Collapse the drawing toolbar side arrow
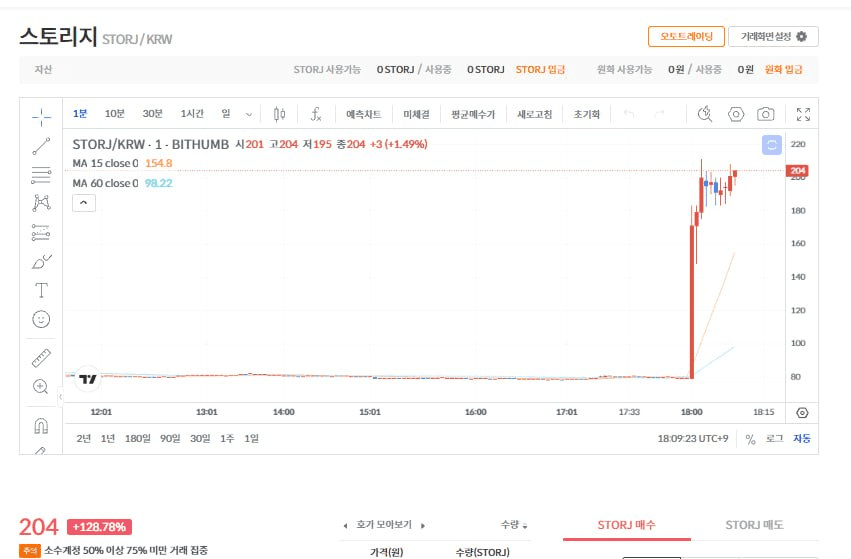Image resolution: width=851 pixels, height=559 pixels. [60, 397]
